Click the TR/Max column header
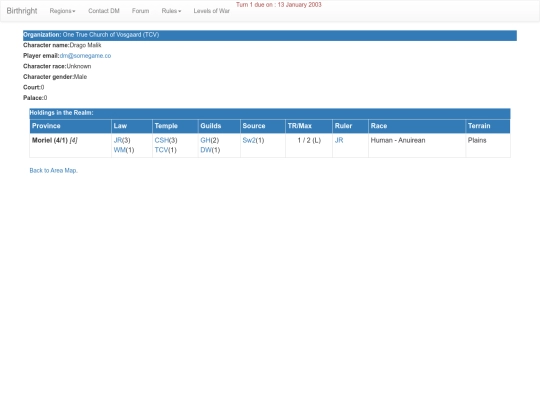The height and width of the screenshot is (405, 540). 309,126
